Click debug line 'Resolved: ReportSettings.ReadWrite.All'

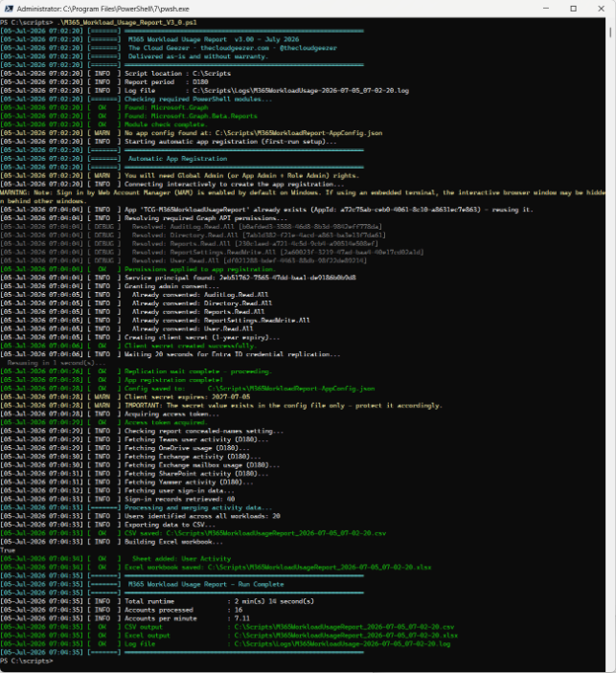click(x=277, y=252)
